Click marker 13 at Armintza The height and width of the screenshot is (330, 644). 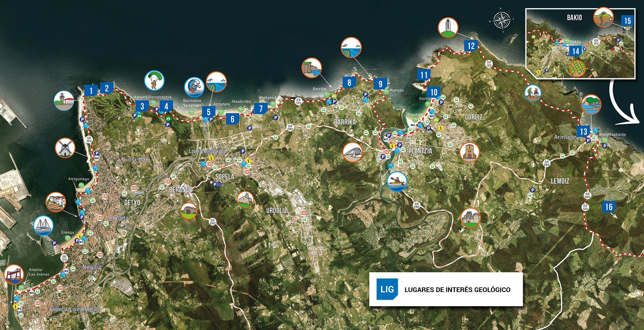point(583,131)
